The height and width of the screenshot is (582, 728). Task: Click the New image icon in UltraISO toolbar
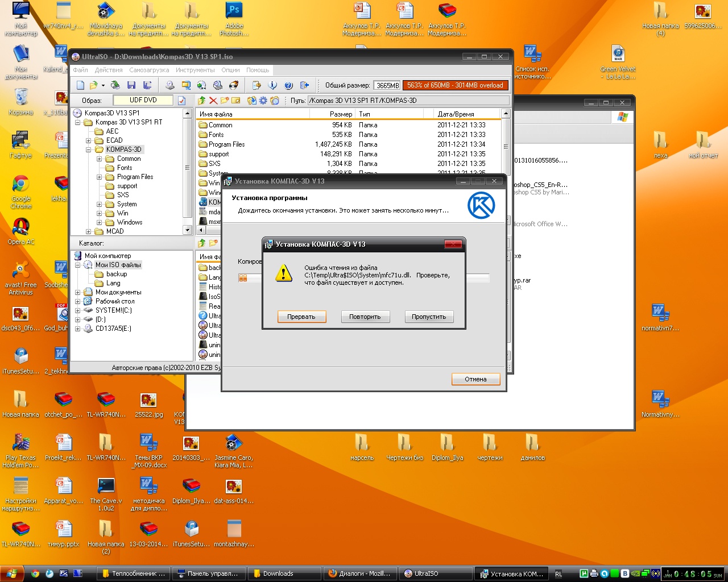coord(81,85)
